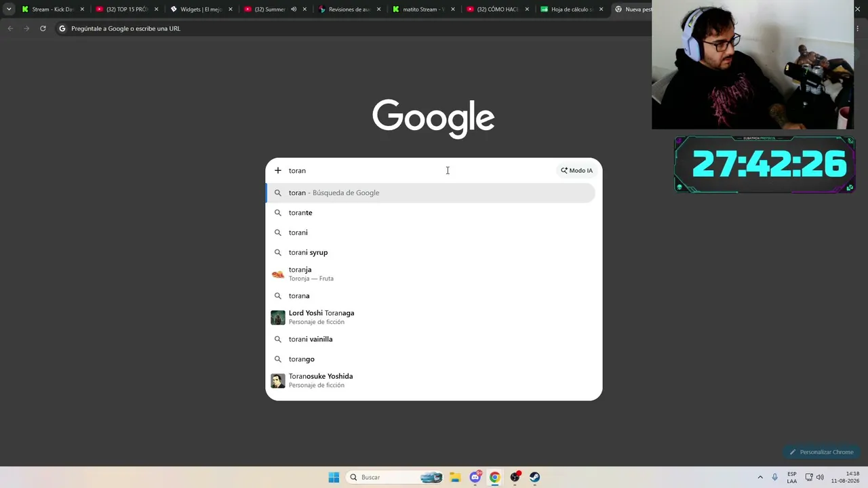Screen dimensions: 868x488
Task: Pick the "torango" suggestion
Action: (x=431, y=359)
